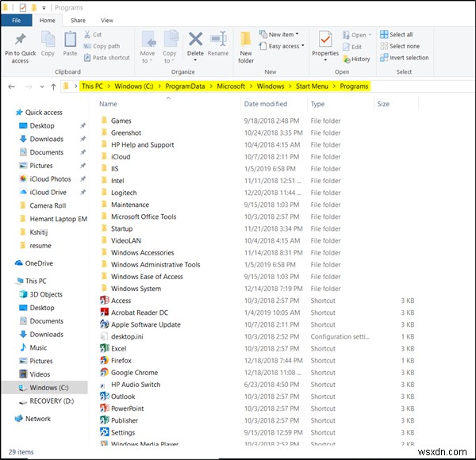Click the Copy icon in Clipboard group
Viewport: 476px width, 460px height.
point(48,40)
